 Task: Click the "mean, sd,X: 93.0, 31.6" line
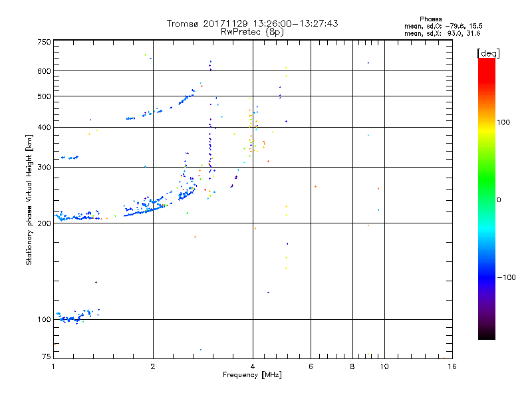tap(442, 33)
